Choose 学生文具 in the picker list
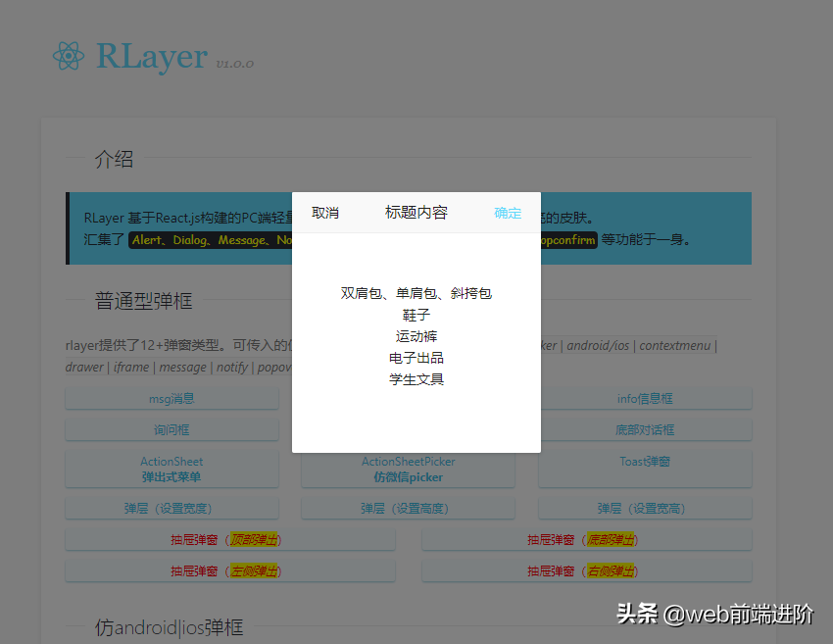 point(416,380)
